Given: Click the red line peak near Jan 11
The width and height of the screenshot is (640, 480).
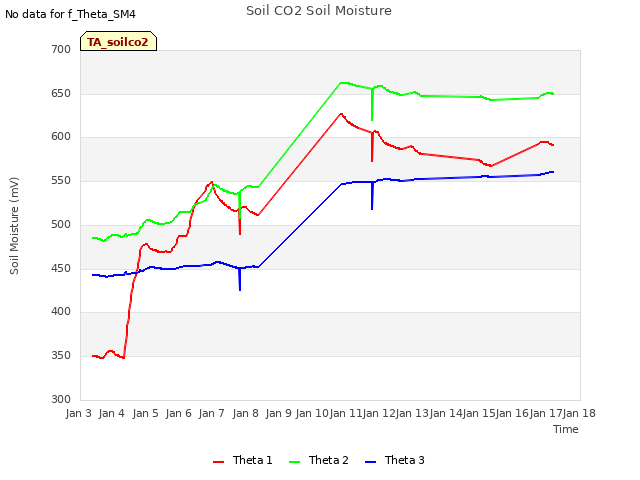Looking at the screenshot, I should pos(341,114).
